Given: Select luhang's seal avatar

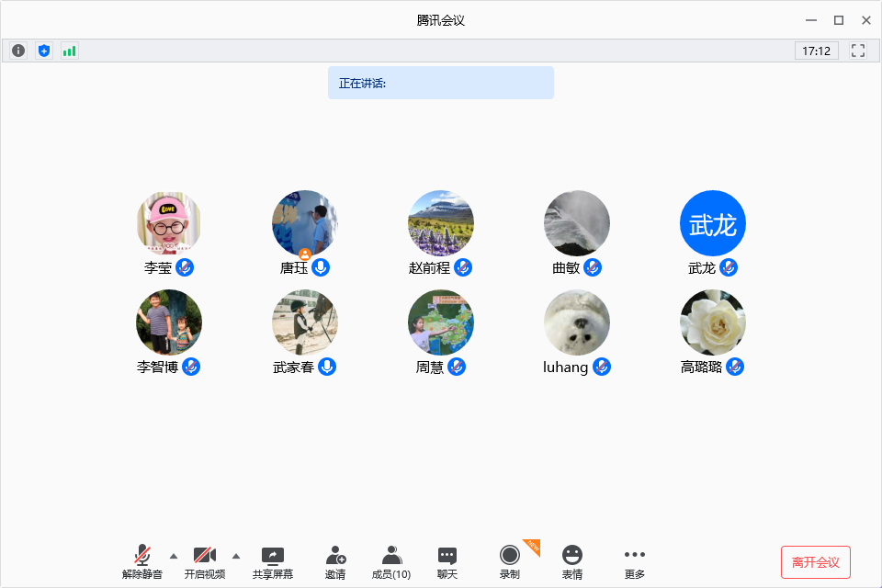Looking at the screenshot, I should (577, 322).
